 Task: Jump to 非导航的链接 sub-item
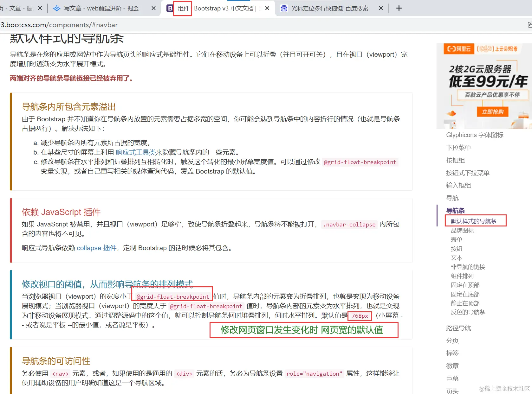(x=468, y=267)
